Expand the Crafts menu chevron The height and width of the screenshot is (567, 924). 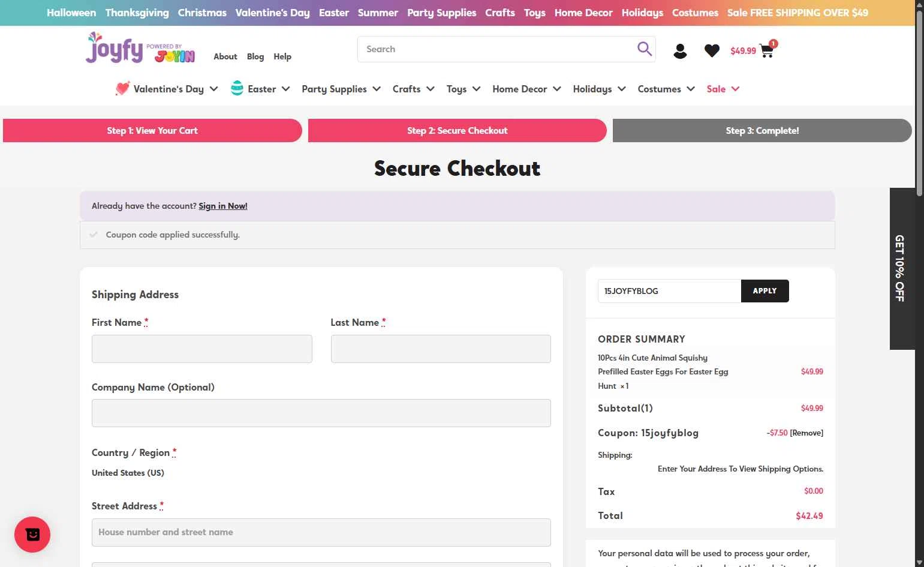coord(430,89)
